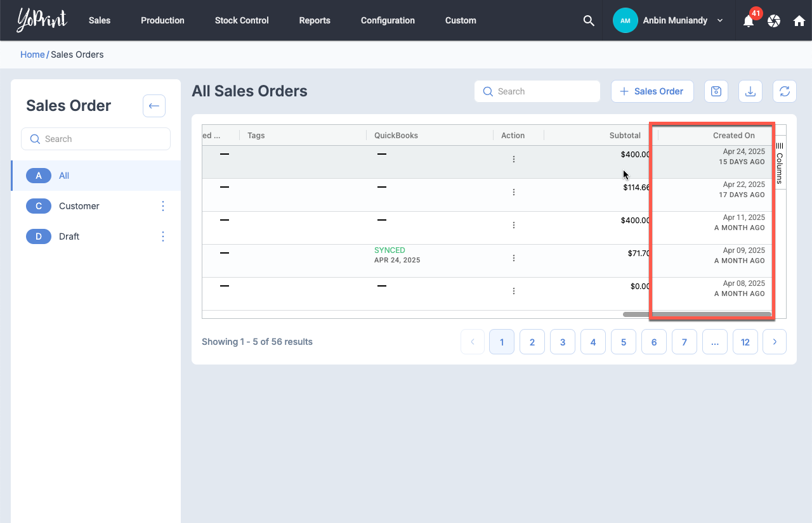
Task: Expand Anbin Muniandy user dropdown
Action: 720,20
